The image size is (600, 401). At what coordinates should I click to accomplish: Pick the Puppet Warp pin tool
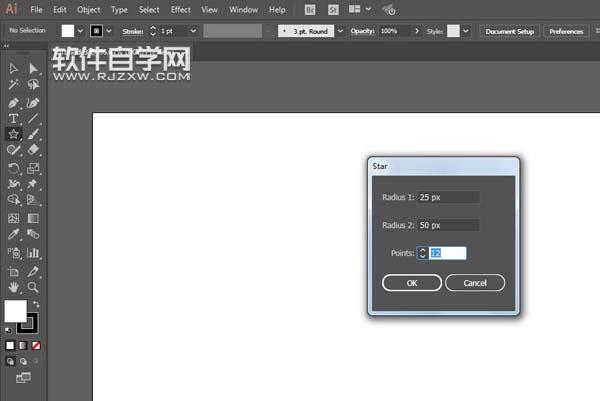33,184
